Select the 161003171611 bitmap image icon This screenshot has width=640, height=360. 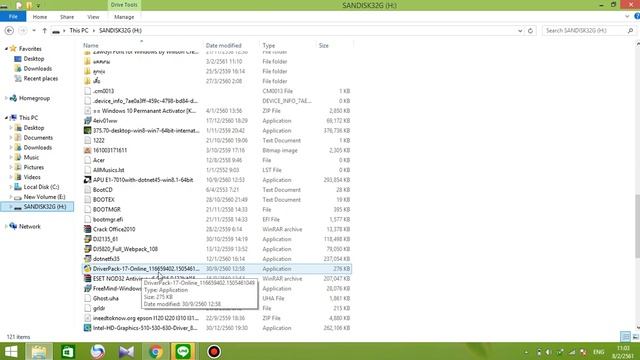coord(87,150)
